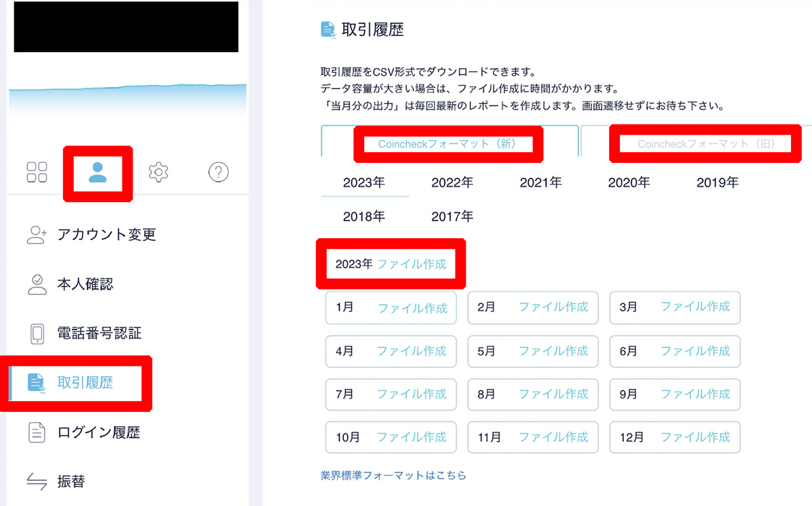
Task: Click the アカウント変更 person-plus icon
Action: (37, 235)
